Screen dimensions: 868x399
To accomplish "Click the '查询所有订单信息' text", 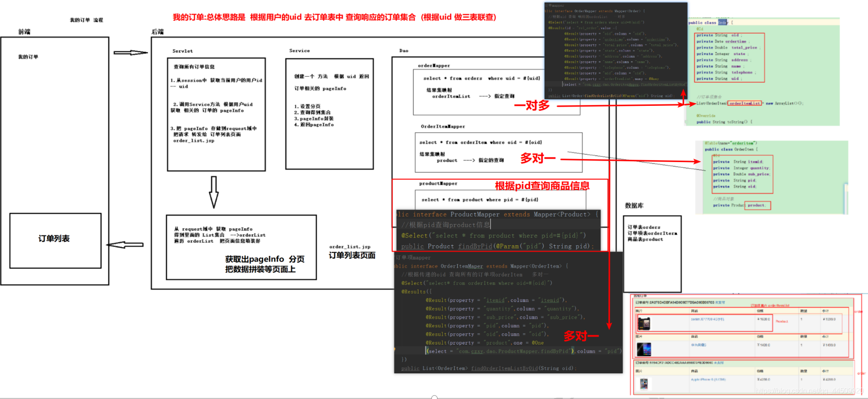I will (x=194, y=67).
